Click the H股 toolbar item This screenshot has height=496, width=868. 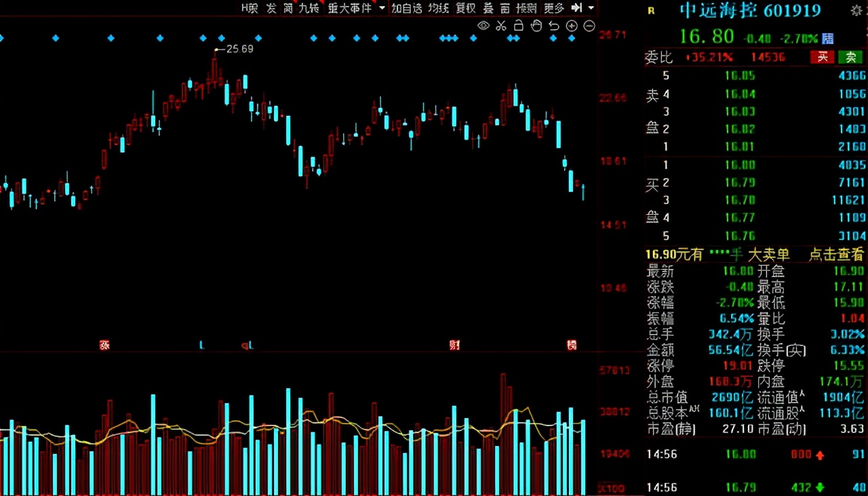pyautogui.click(x=250, y=8)
